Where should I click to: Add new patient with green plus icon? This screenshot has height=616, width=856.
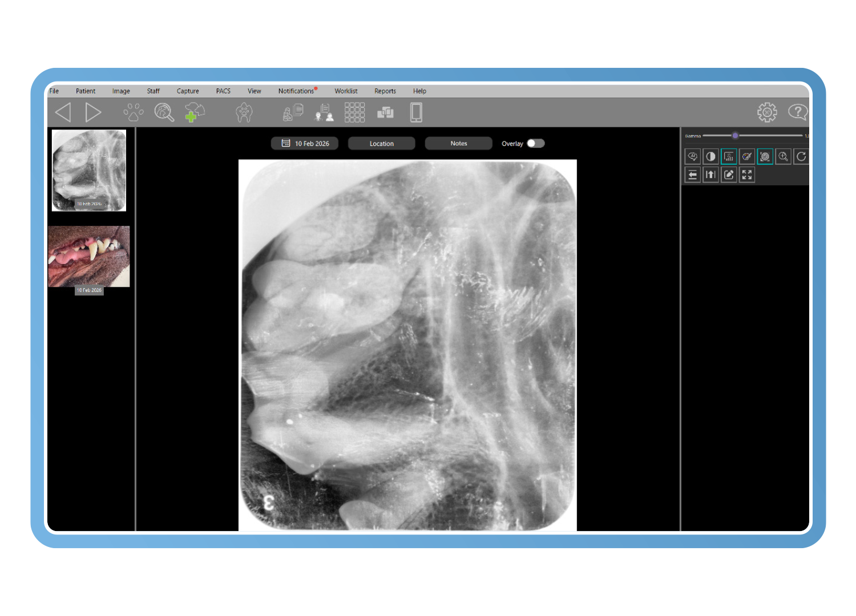pyautogui.click(x=195, y=112)
